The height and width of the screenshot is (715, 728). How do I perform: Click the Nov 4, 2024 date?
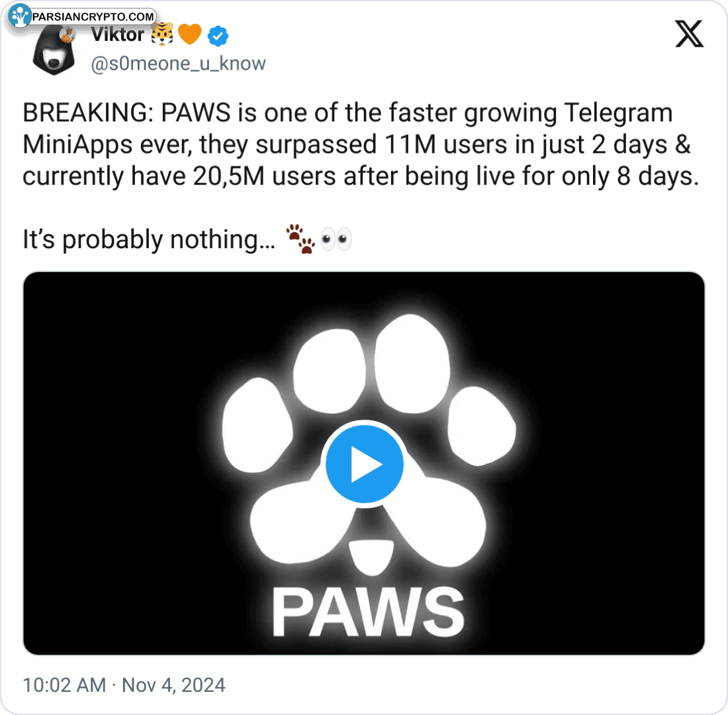point(173,685)
